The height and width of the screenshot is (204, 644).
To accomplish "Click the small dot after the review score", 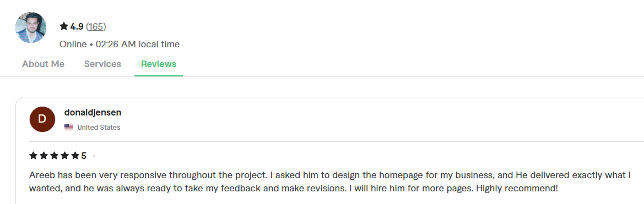I will pos(94,156).
